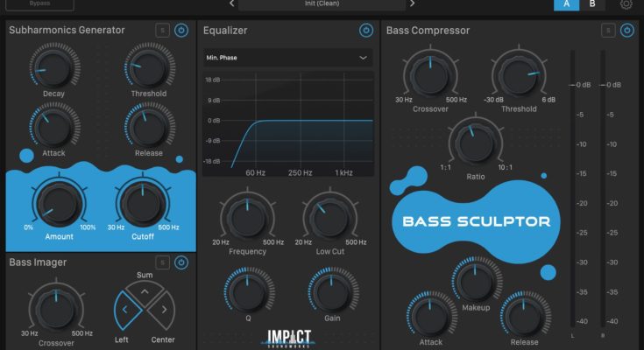The width and height of the screenshot is (644, 350).
Task: Select Sum mode up arrow
Action: click(x=145, y=290)
